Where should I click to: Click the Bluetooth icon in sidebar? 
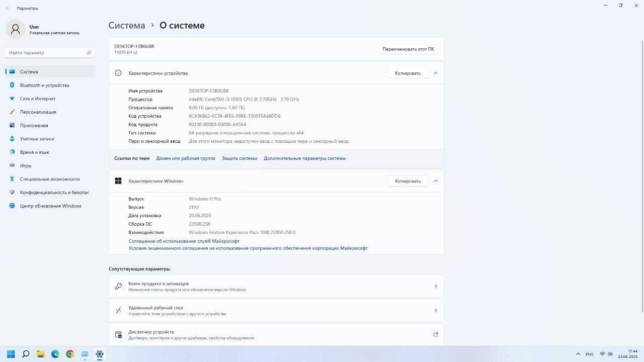tap(12, 85)
